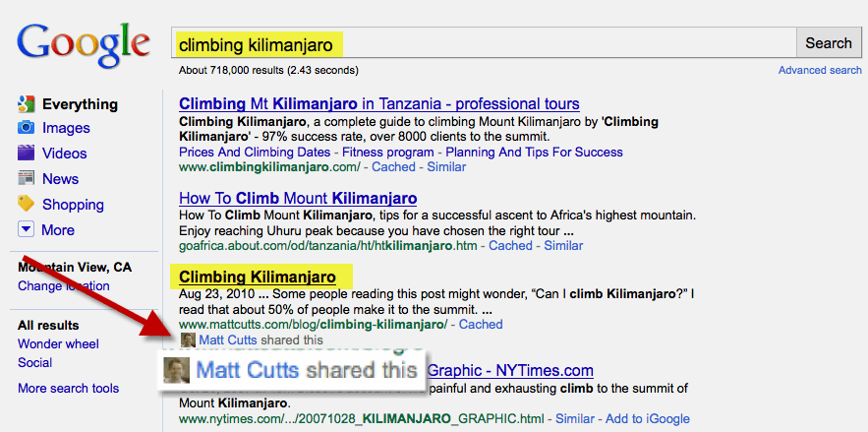Image resolution: width=868 pixels, height=432 pixels.
Task: Click Change location link
Action: click(64, 285)
